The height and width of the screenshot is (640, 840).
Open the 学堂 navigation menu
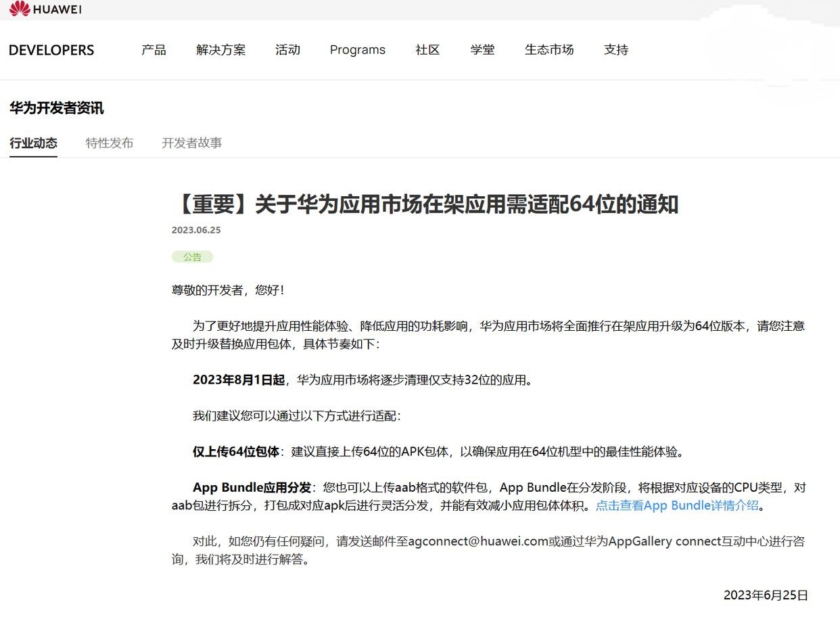pyautogui.click(x=483, y=49)
